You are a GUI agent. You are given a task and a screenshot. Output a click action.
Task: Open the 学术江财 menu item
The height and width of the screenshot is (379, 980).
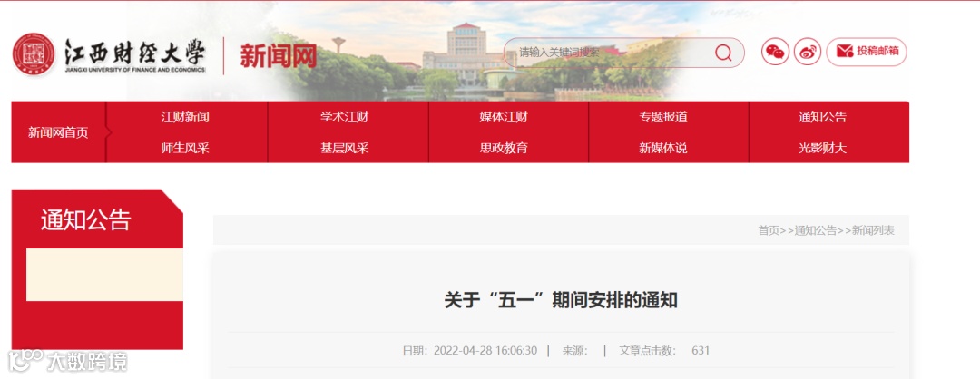click(345, 117)
